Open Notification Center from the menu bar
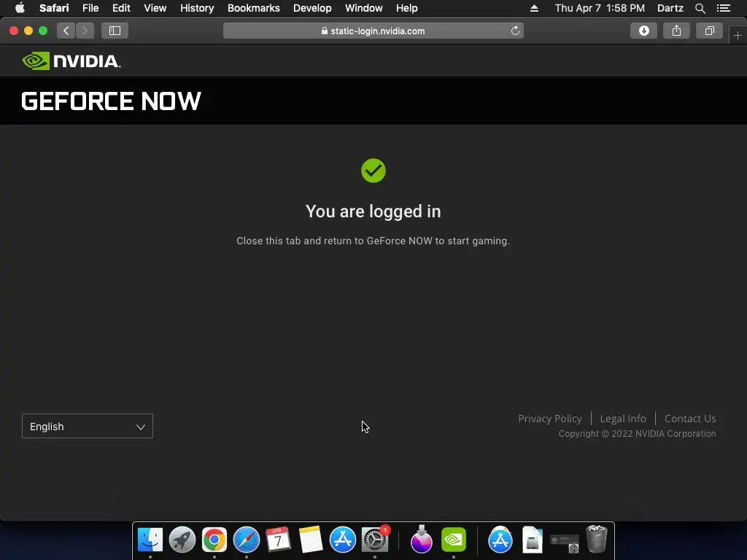This screenshot has height=560, width=747. [724, 8]
